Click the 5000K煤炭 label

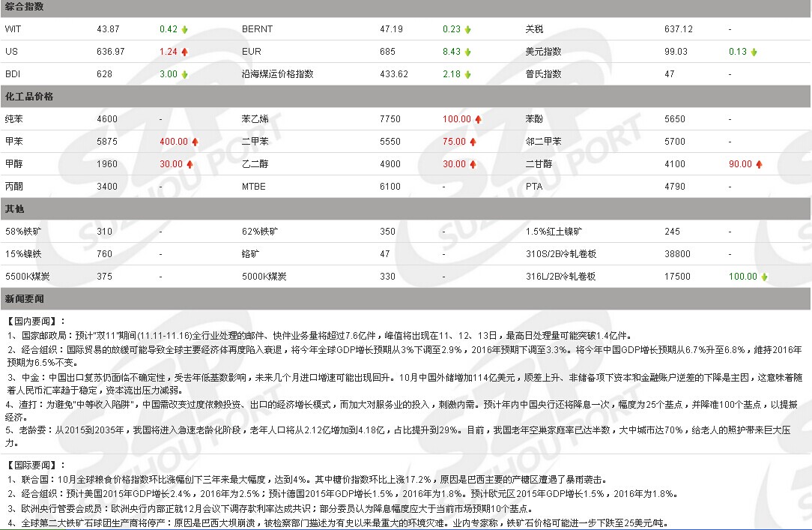click(x=264, y=276)
